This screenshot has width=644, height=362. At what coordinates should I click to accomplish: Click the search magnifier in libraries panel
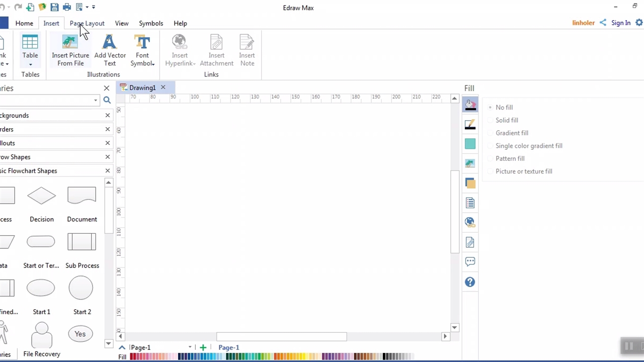[x=107, y=100]
